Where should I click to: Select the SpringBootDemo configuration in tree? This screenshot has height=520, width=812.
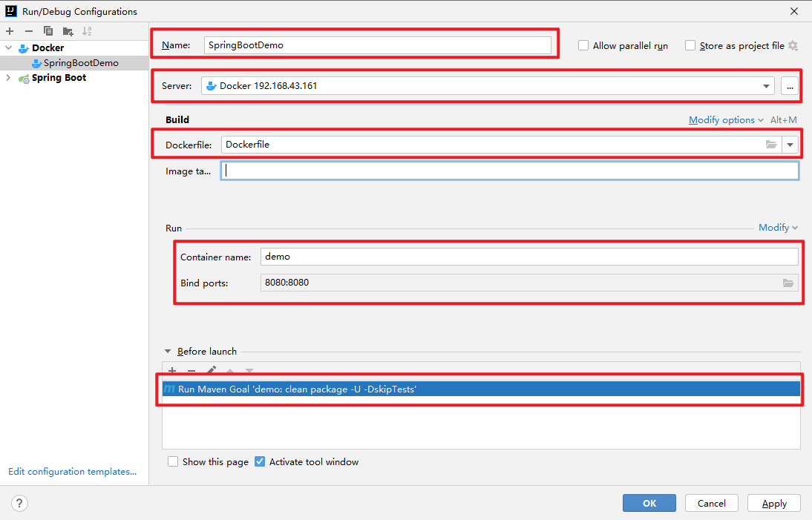80,63
